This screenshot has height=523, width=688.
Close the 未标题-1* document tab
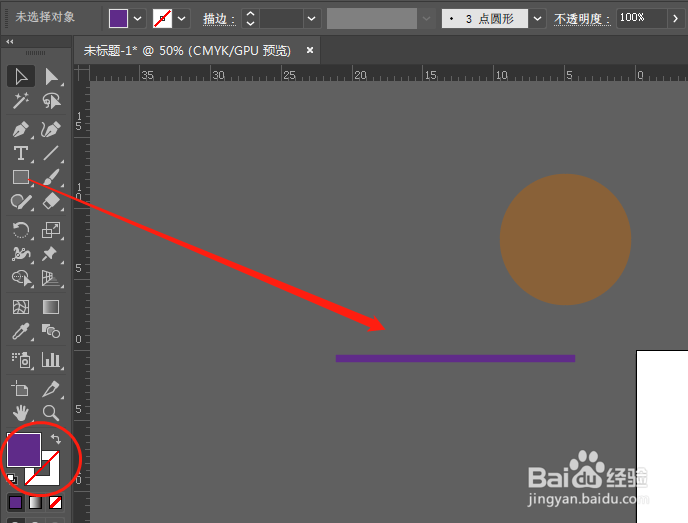pos(310,50)
